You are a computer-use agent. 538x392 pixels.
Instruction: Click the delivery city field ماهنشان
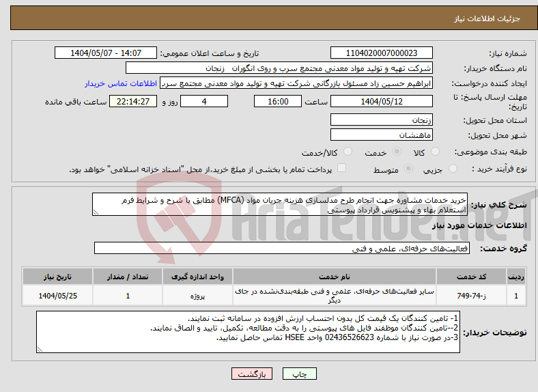(381, 135)
